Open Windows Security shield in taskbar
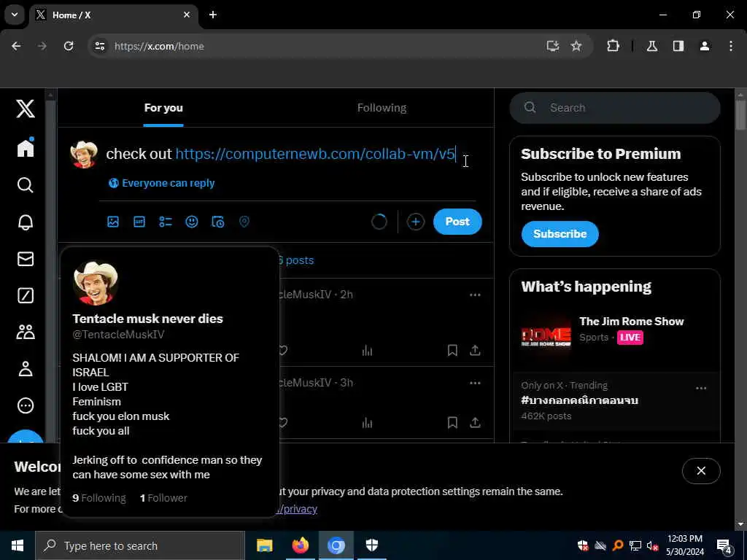The image size is (747, 560). click(x=372, y=545)
